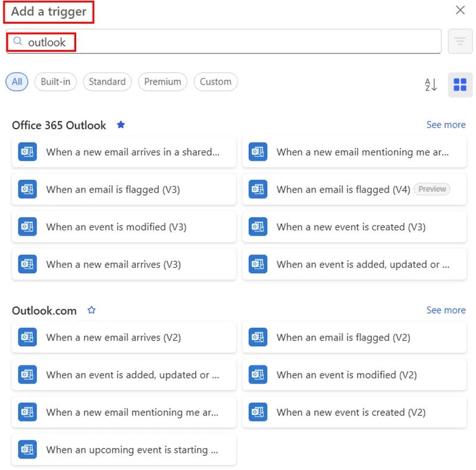Viewport: 476px width, 470px height.
Task: Switch to the Standard category
Action: [x=107, y=82]
